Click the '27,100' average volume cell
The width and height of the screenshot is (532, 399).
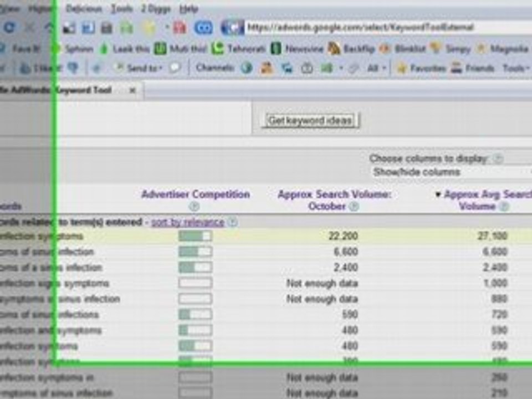coord(492,236)
